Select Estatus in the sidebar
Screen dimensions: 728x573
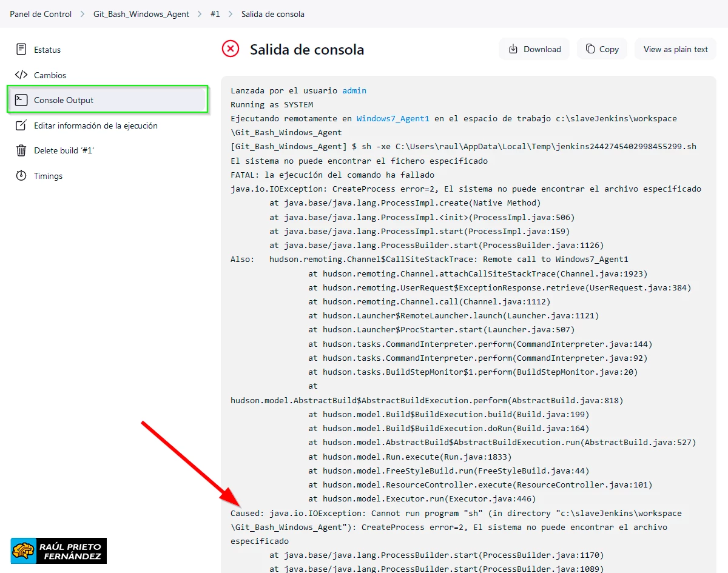click(x=47, y=50)
